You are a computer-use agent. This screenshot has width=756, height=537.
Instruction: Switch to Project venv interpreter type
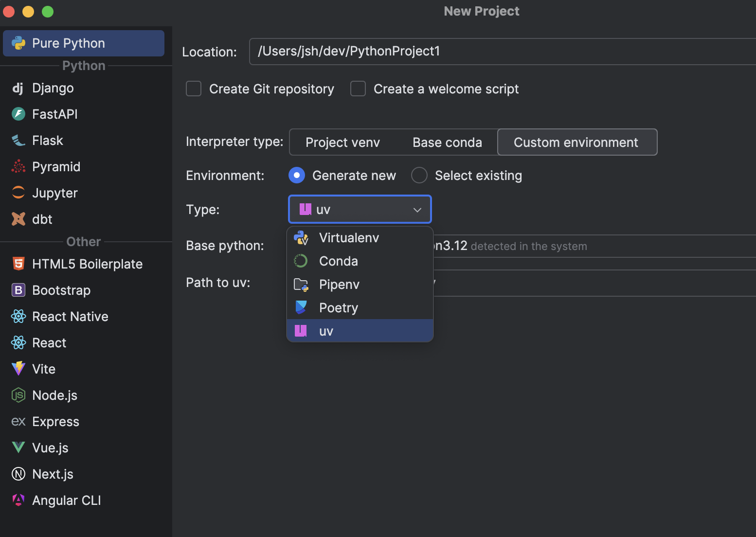click(343, 143)
